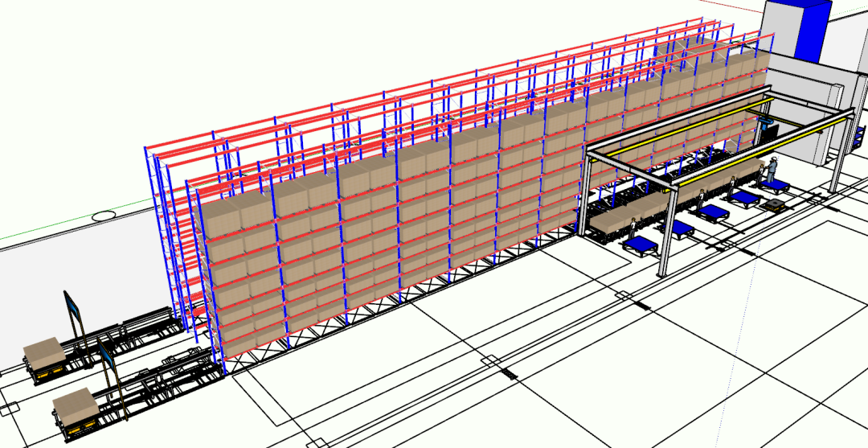Select the blue shelving cart beside the grey wall
The height and width of the screenshot is (448, 868).
pos(860,138)
